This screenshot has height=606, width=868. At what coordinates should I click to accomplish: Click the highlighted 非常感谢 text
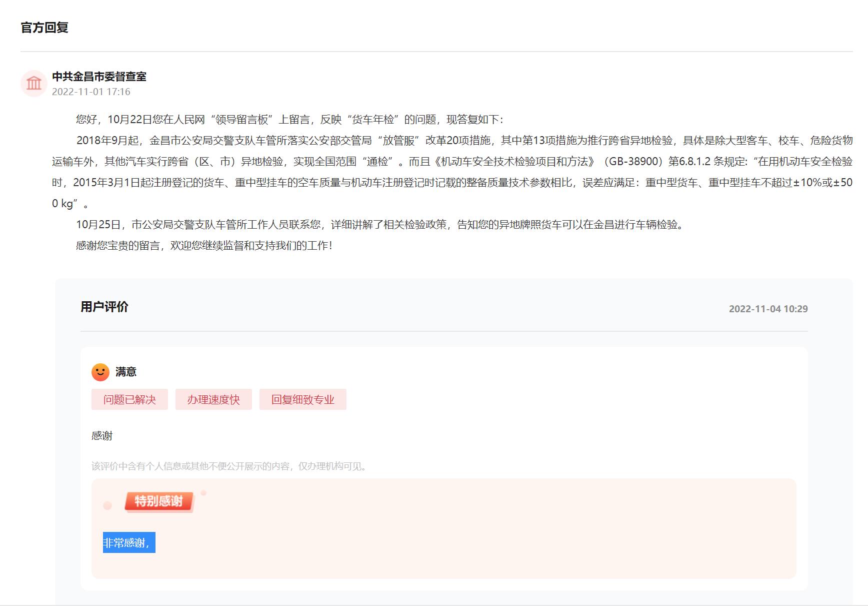(129, 542)
